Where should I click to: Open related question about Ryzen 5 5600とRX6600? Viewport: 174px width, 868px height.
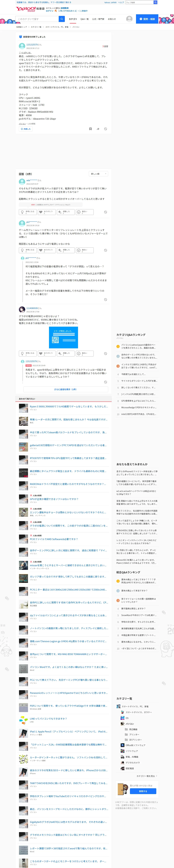tap(69, 406)
